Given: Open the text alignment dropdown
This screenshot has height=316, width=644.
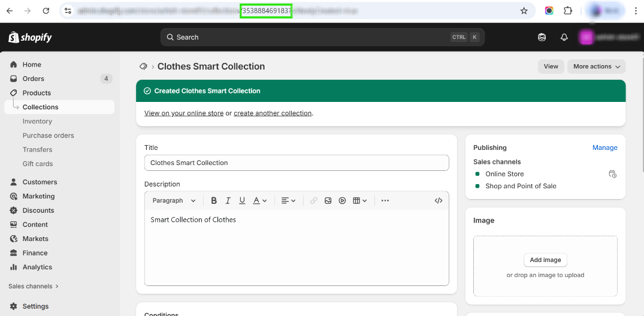Looking at the screenshot, I should coord(288,201).
